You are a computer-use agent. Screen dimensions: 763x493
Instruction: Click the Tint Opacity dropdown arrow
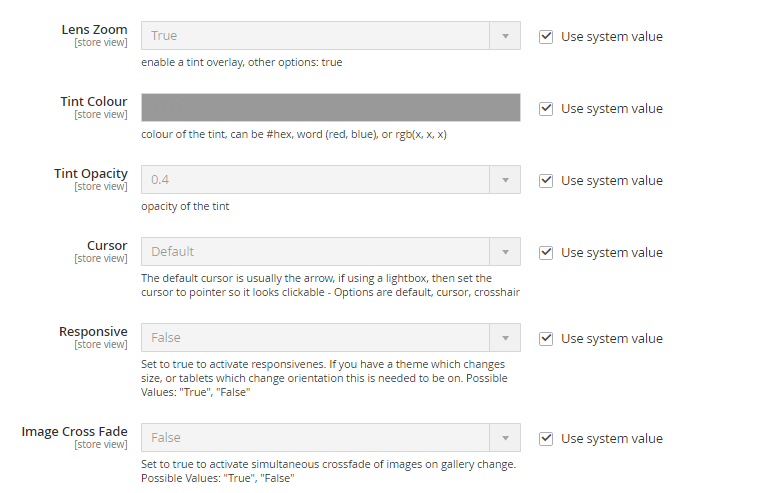coord(505,180)
